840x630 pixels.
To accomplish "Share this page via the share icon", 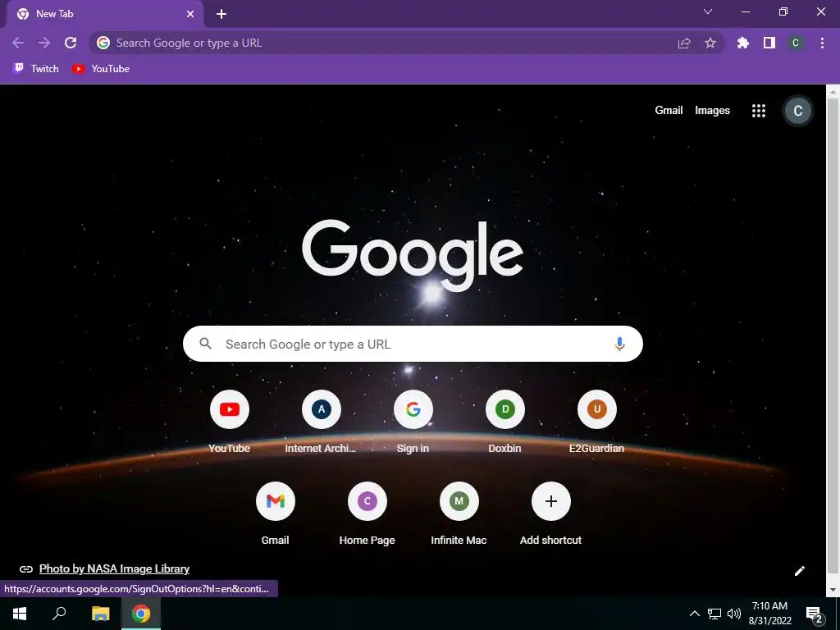I will (x=684, y=43).
